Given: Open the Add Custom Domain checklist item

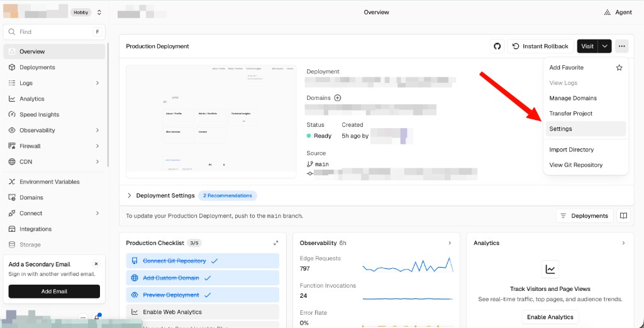Looking at the screenshot, I should tap(203, 278).
